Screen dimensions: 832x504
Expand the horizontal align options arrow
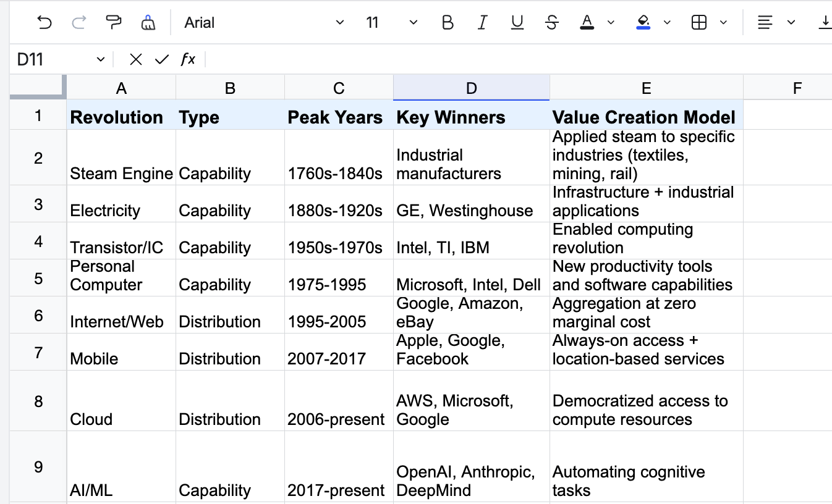tap(791, 23)
